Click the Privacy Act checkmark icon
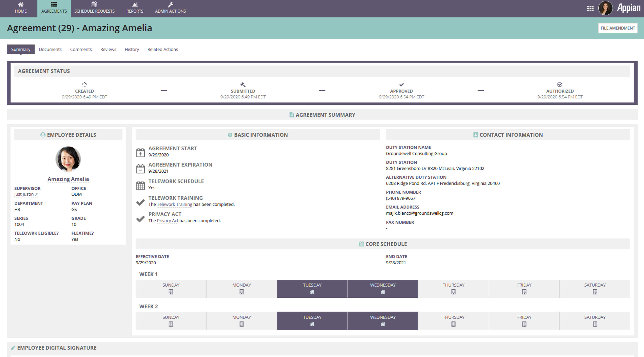Screen dimensions: 644x357 pos(140,219)
